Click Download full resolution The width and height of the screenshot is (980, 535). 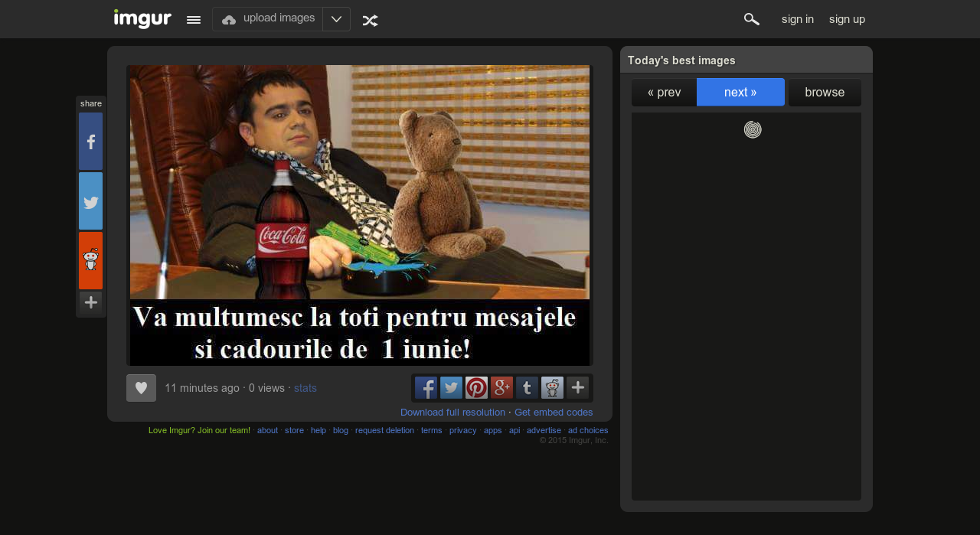tap(452, 412)
